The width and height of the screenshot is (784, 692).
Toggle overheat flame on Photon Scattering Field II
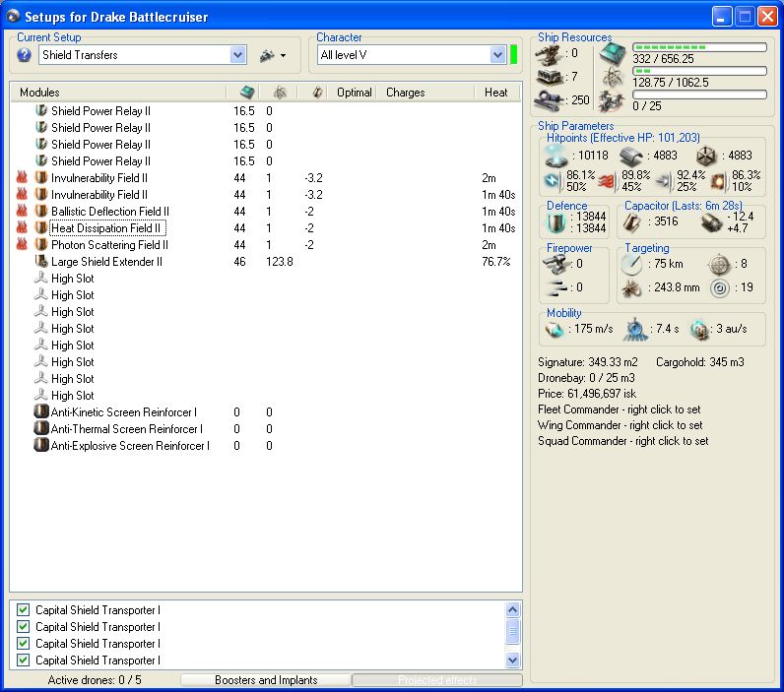(22, 244)
